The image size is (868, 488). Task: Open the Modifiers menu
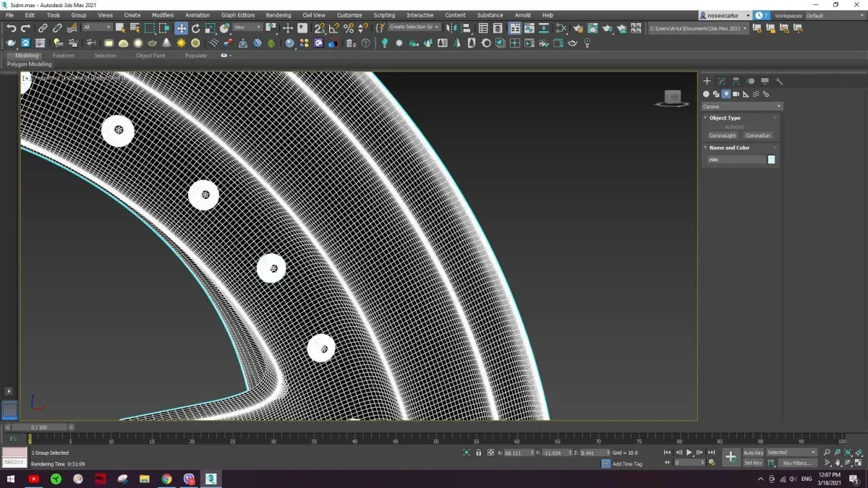(162, 15)
